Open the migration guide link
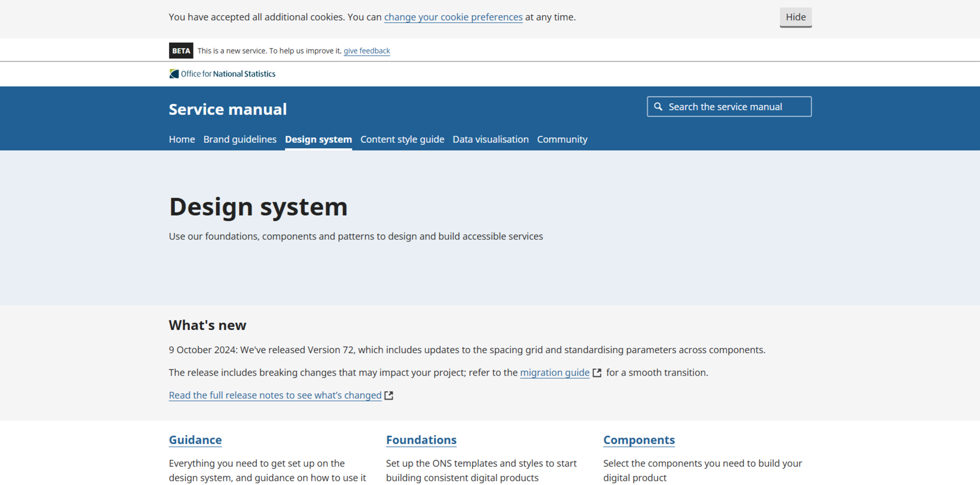The width and height of the screenshot is (980, 485). [x=555, y=373]
